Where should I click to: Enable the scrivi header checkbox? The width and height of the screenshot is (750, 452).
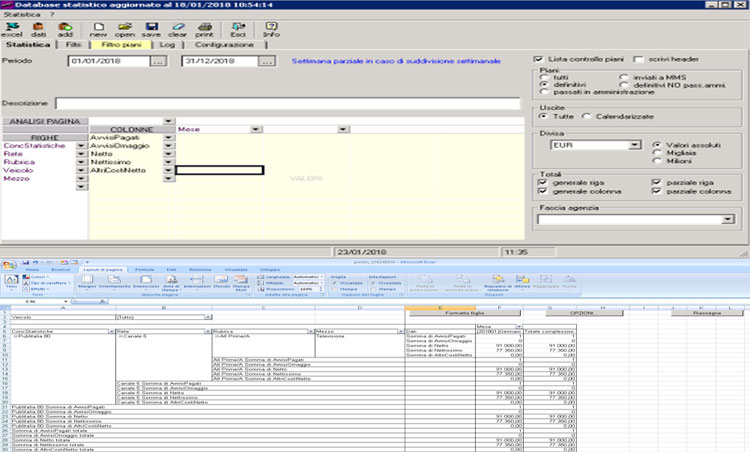click(637, 60)
